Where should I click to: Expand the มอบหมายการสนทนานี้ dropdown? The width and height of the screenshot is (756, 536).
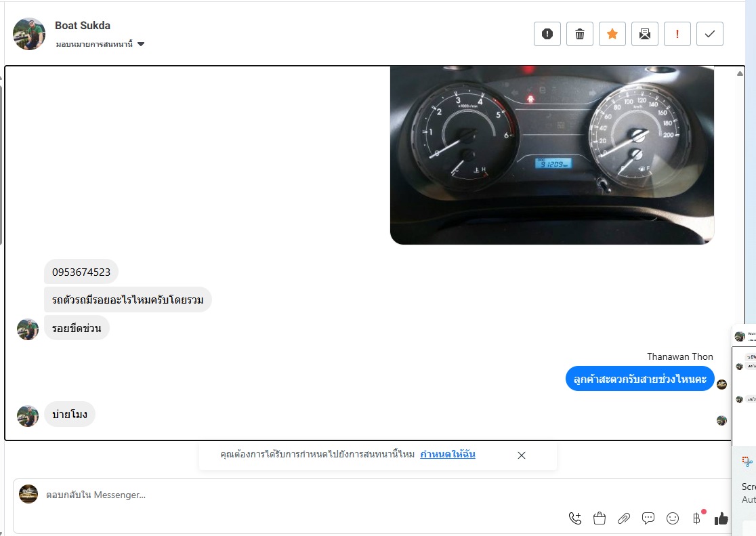[x=100, y=44]
